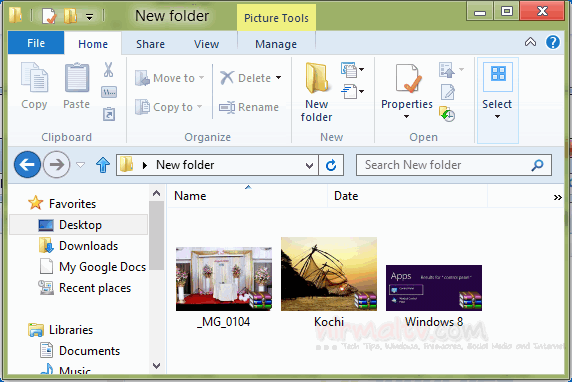Show more columns with the double chevron
Screen dimensions: 572x382
pyautogui.click(x=557, y=197)
